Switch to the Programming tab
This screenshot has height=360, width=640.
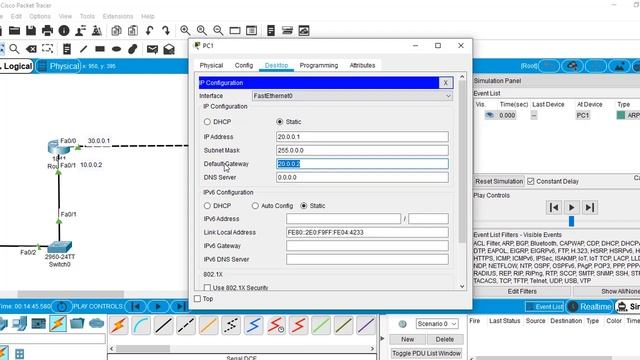tap(319, 65)
